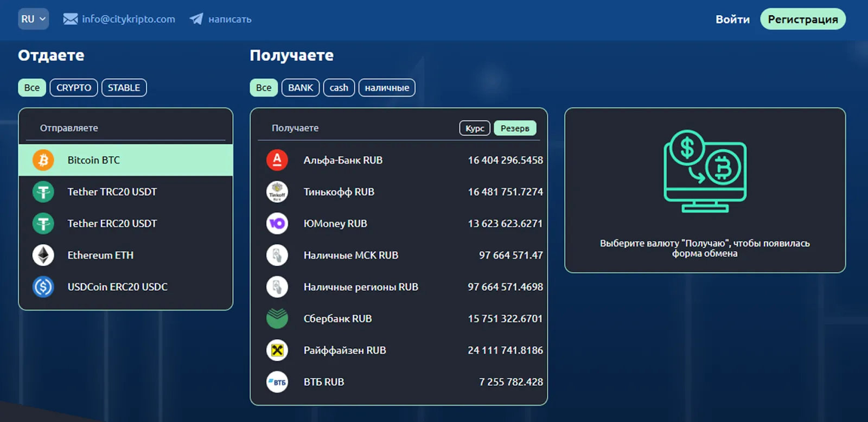Toggle the Резерв display mode
This screenshot has height=422, width=868.
(515, 128)
